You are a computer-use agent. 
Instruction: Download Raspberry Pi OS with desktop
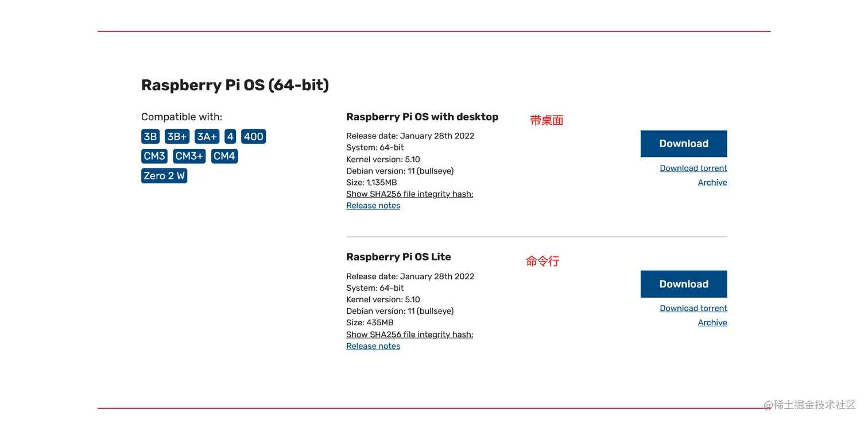683,144
